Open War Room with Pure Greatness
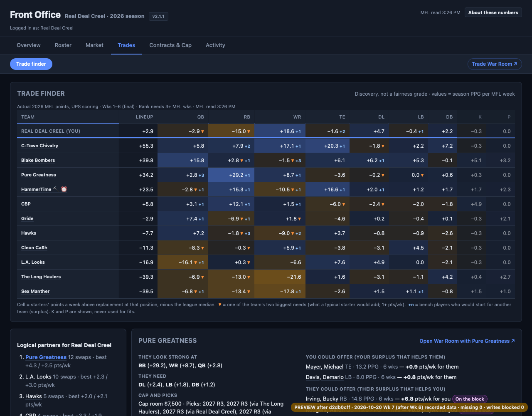 pos(467,341)
